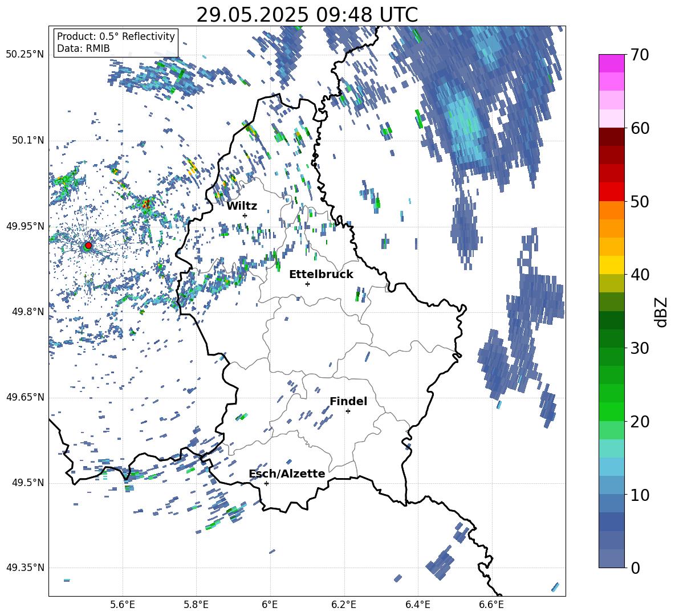Click the Esch/Alzette label
This screenshot has height=616, width=675.
(287, 474)
